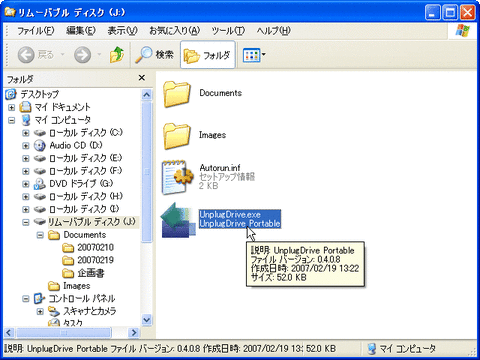Click the UnplugDrive.exe file name label

point(230,214)
